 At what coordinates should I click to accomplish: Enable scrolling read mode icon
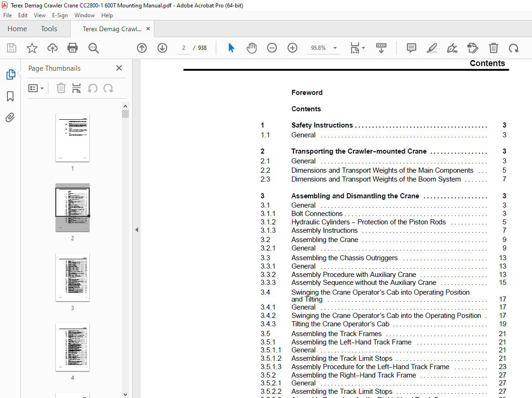tap(381, 48)
